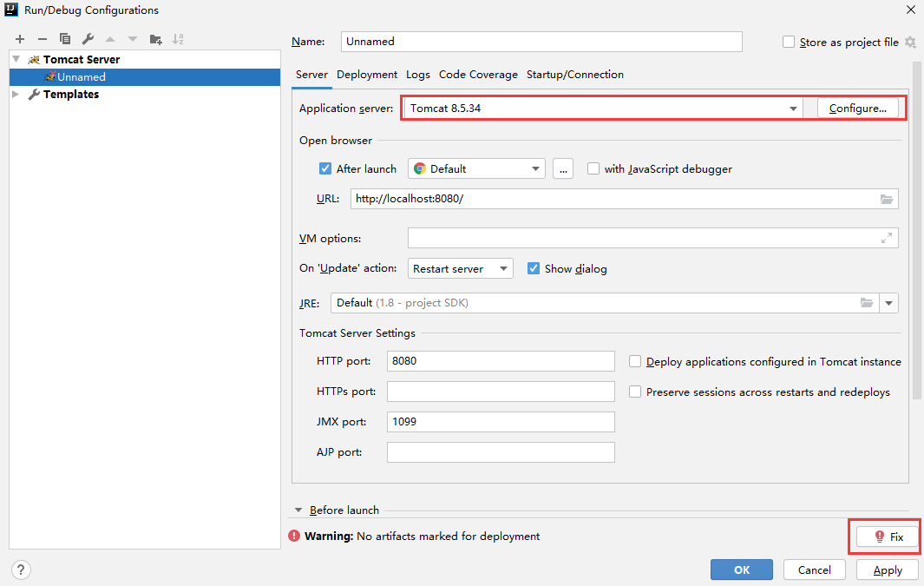Viewport: 924px width, 586px height.
Task: Click the HTTPs port field
Action: coord(501,392)
